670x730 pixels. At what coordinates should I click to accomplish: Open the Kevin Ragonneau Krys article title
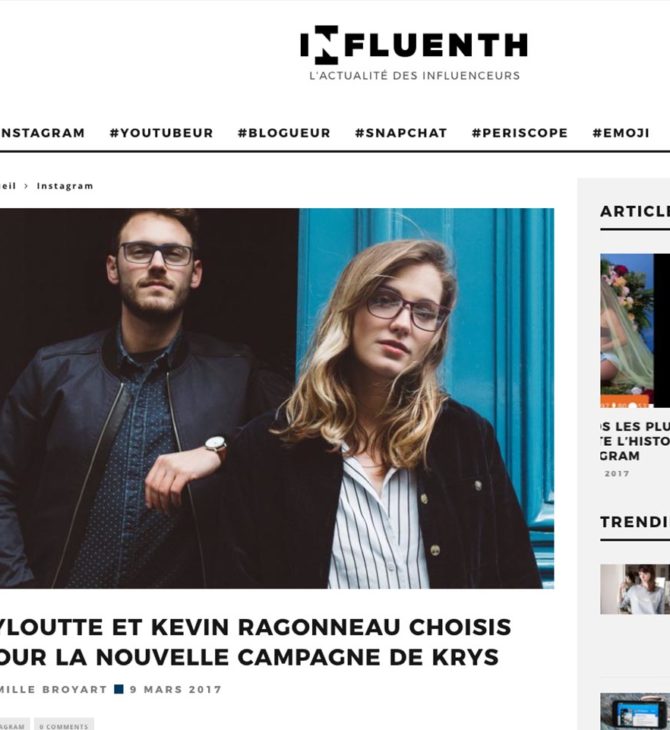256,642
